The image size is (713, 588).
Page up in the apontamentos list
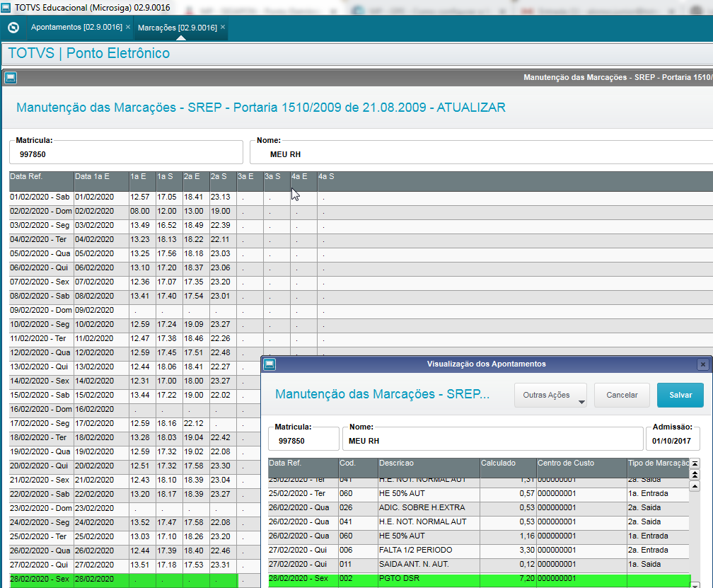coord(695,475)
